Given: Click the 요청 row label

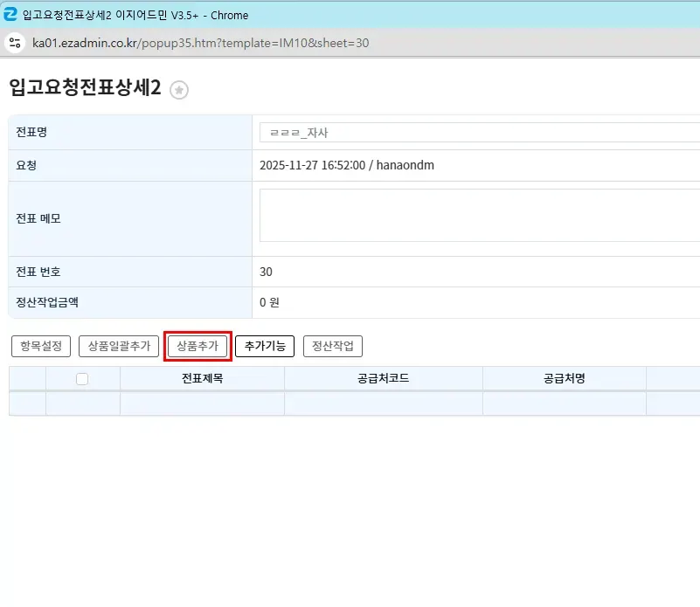Looking at the screenshot, I should click(x=26, y=165).
